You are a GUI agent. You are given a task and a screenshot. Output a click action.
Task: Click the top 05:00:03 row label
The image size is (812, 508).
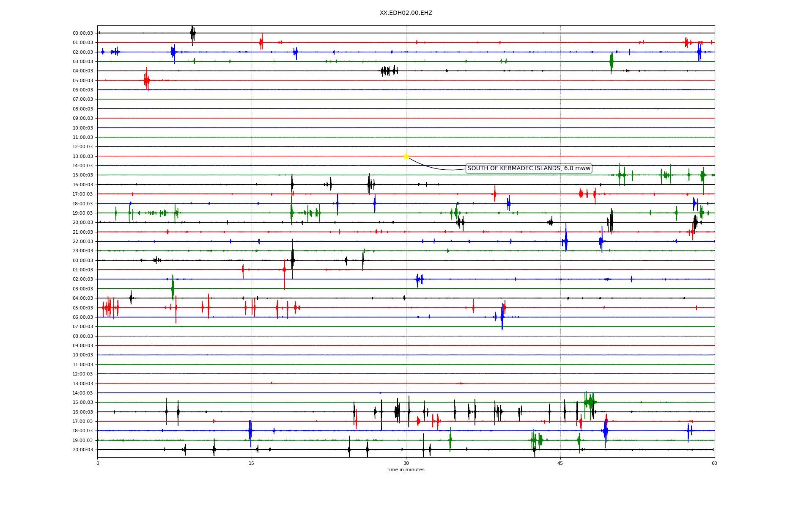tap(83, 80)
